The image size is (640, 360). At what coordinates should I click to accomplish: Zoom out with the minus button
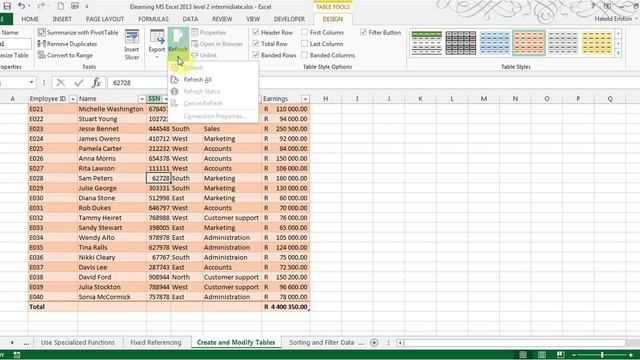tap(574, 355)
